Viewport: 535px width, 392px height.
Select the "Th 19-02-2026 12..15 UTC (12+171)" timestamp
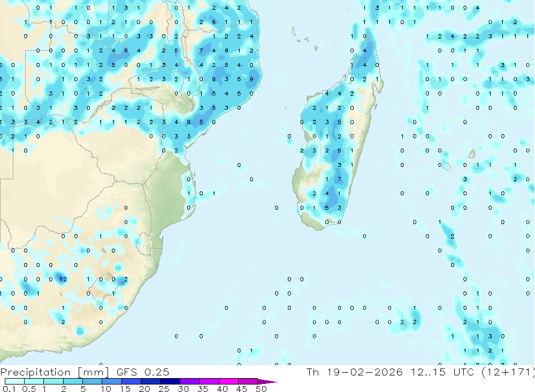421,372
